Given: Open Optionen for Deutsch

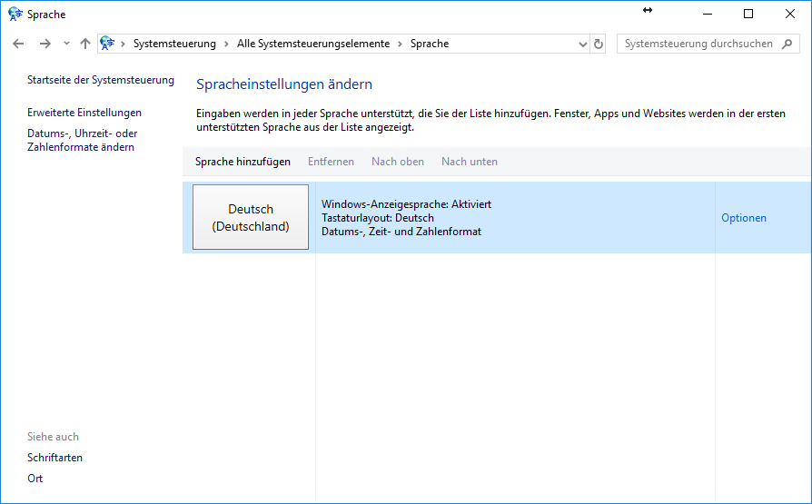Looking at the screenshot, I should pyautogui.click(x=744, y=218).
